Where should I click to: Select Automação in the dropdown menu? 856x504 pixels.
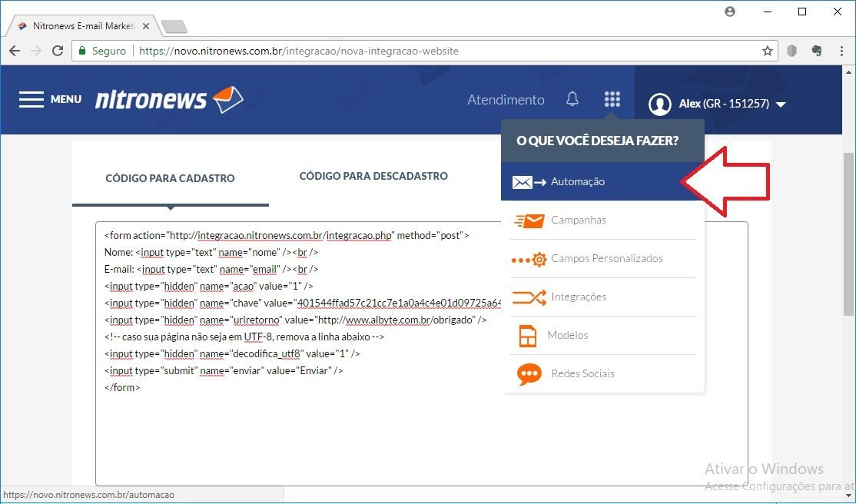pos(602,181)
